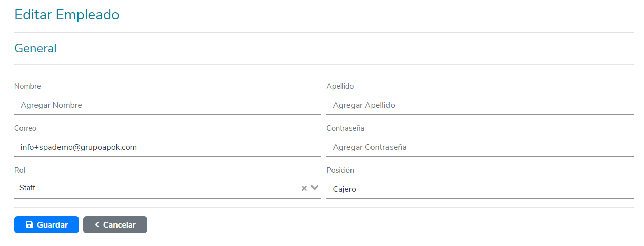Image resolution: width=644 pixels, height=246 pixels.
Task: Click the Posición field label
Action: pos(340,170)
